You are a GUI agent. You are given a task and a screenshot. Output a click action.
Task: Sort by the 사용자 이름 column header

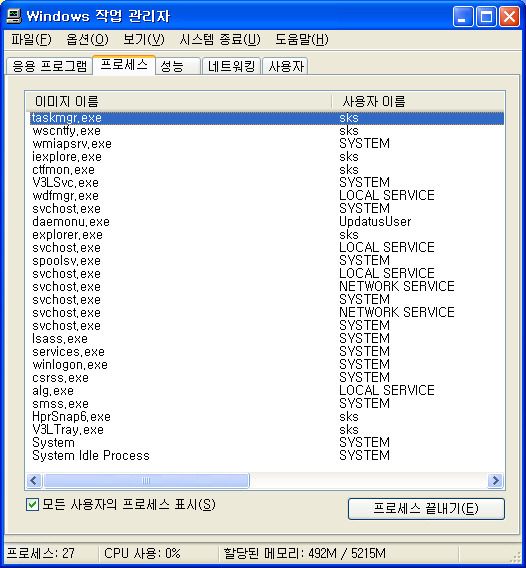pyautogui.click(x=418, y=101)
